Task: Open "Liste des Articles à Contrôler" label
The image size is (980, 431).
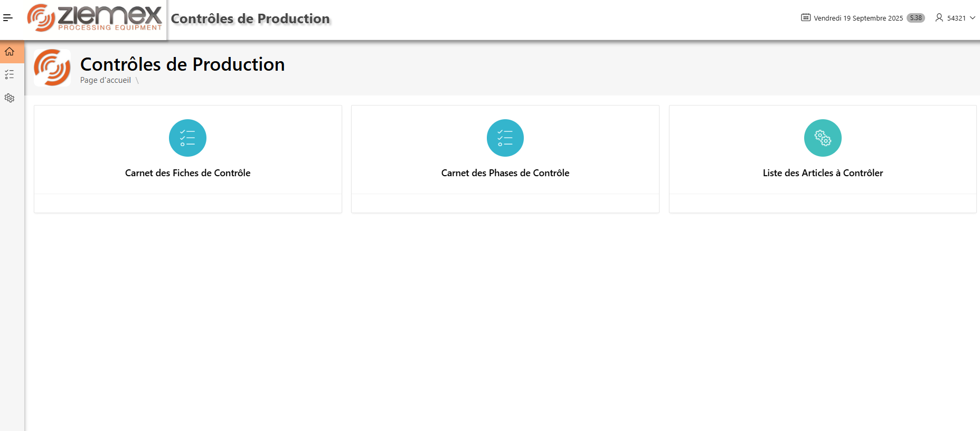Action: 822,173
